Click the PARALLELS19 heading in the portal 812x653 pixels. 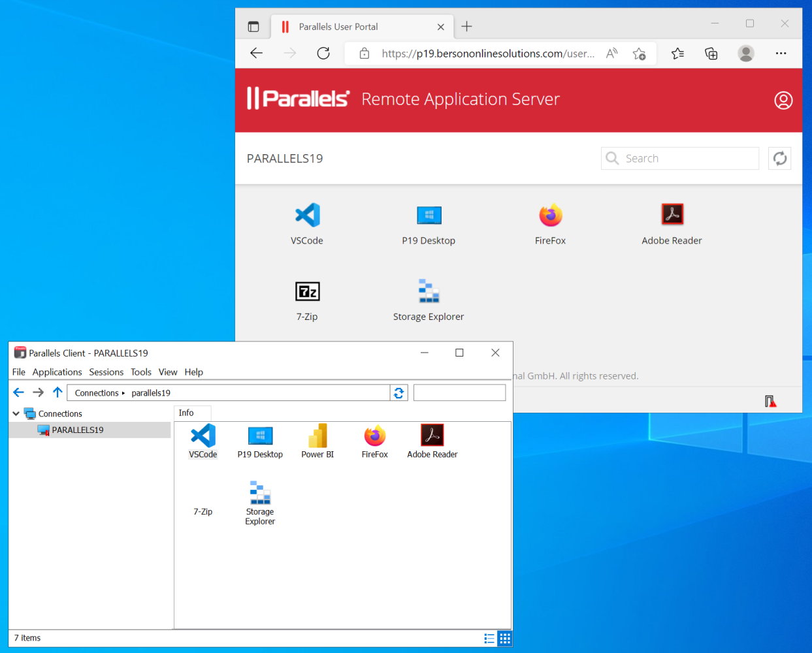click(285, 159)
